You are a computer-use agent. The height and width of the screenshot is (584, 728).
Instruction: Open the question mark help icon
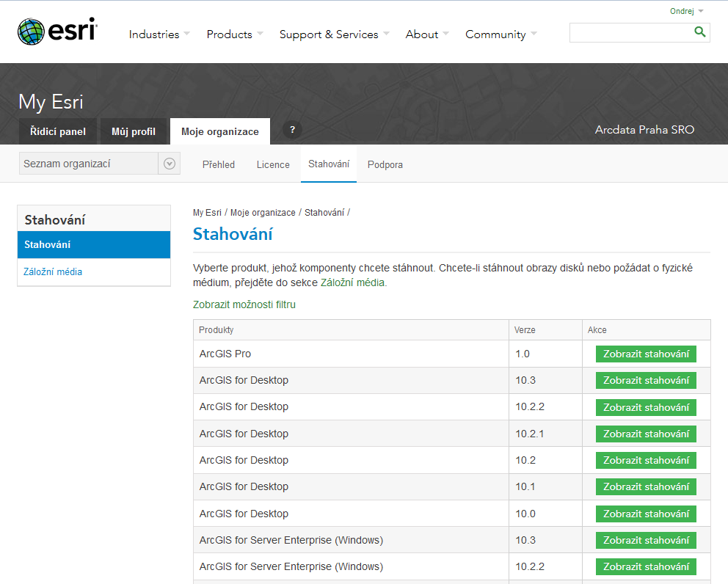point(293,130)
